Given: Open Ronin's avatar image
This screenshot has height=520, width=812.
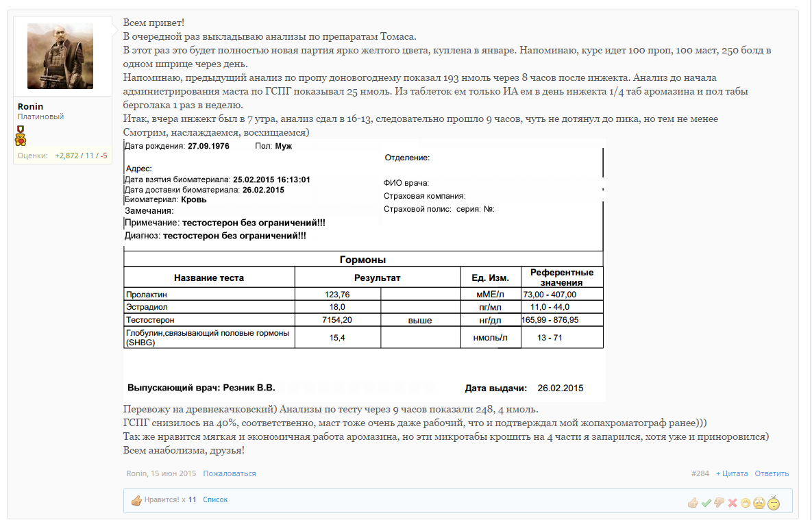Looking at the screenshot, I should coord(60,56).
